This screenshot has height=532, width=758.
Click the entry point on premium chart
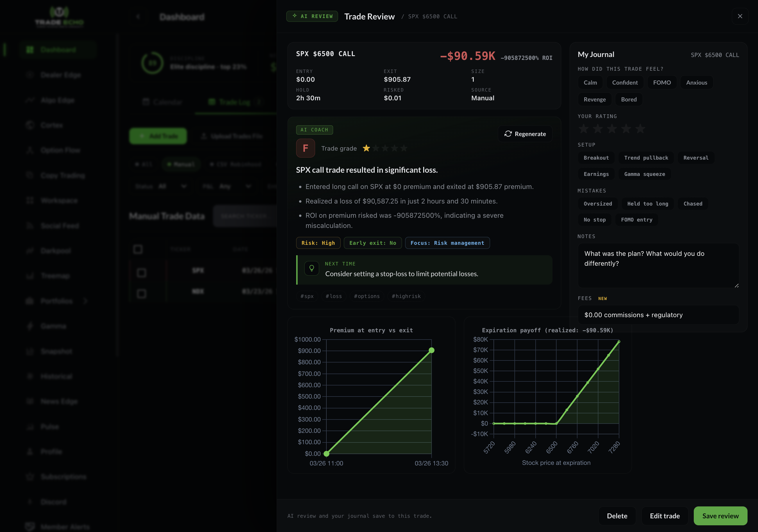pos(326,454)
